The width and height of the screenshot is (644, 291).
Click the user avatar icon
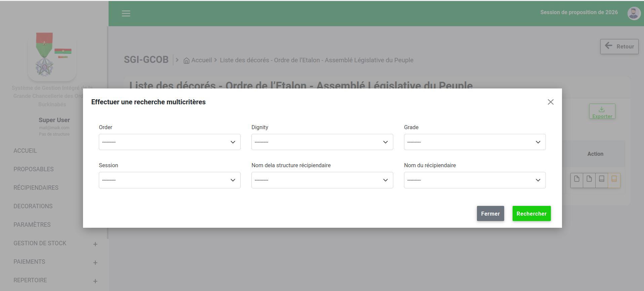pos(634,13)
